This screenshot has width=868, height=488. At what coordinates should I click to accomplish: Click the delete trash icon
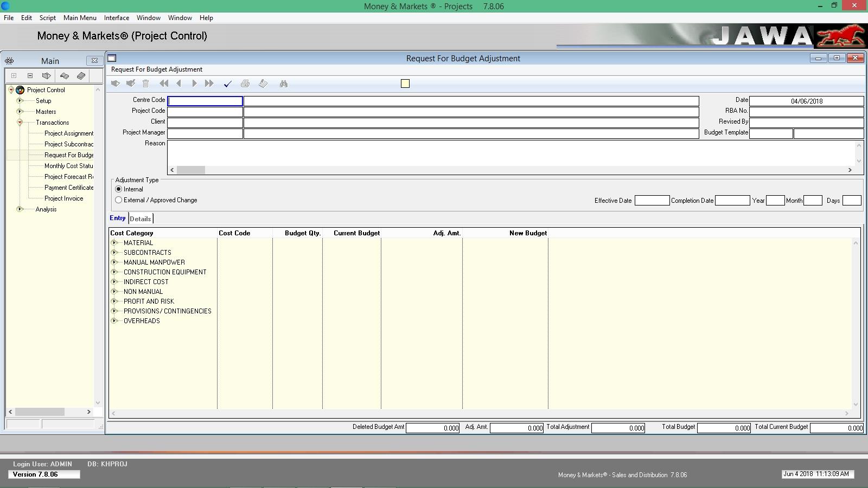[145, 84]
